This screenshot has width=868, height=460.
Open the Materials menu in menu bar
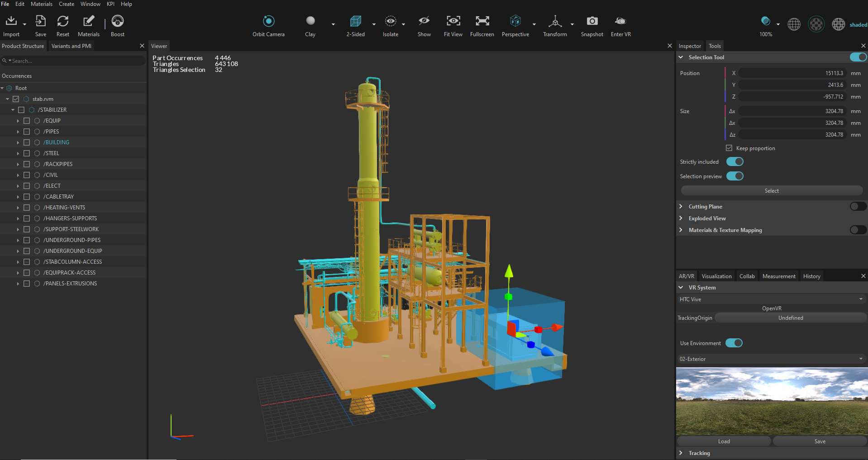point(42,4)
